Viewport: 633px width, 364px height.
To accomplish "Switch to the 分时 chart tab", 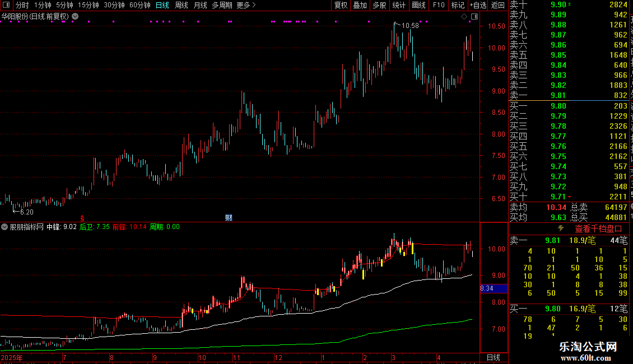I will (22, 5).
